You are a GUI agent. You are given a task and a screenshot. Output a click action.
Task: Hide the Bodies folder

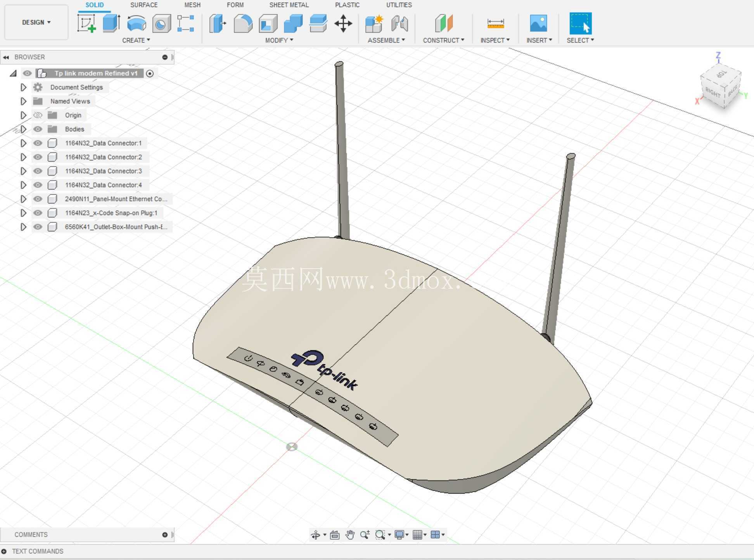38,129
